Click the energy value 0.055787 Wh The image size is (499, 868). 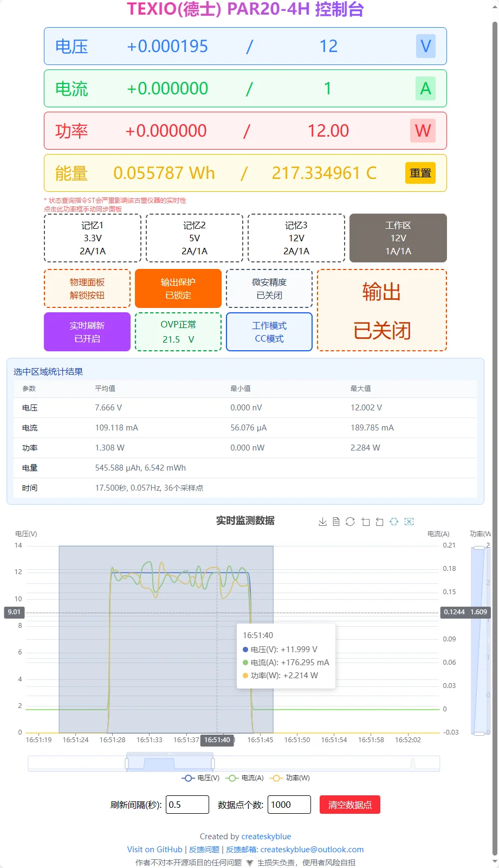point(164,173)
